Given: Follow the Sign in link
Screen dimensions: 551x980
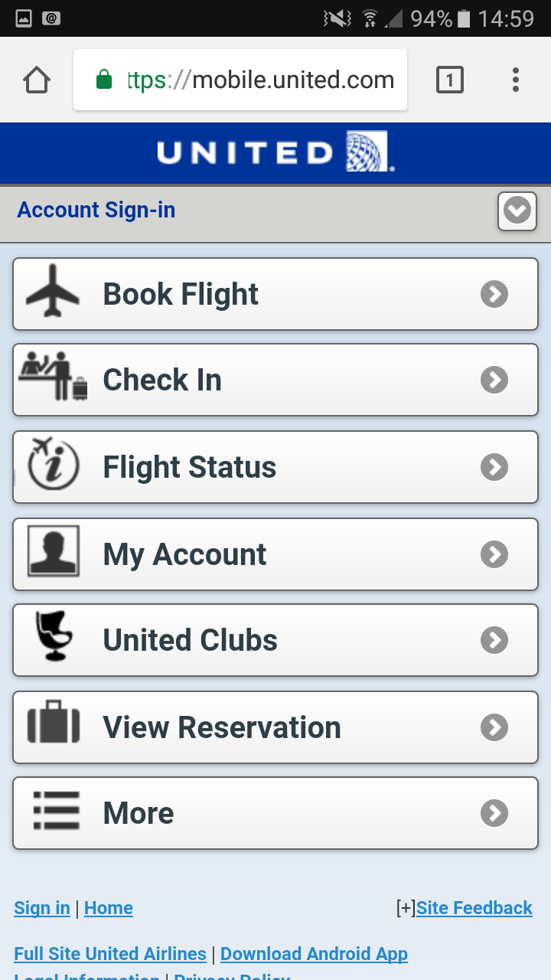Looking at the screenshot, I should tap(42, 908).
